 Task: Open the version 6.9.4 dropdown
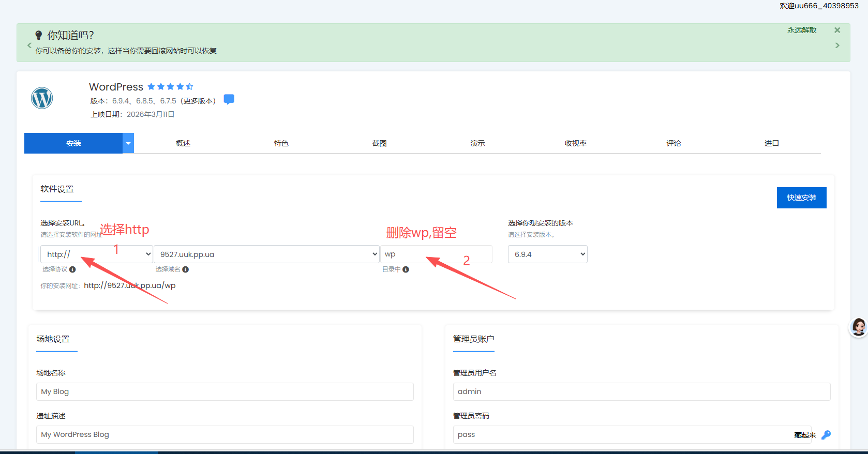[x=548, y=254]
